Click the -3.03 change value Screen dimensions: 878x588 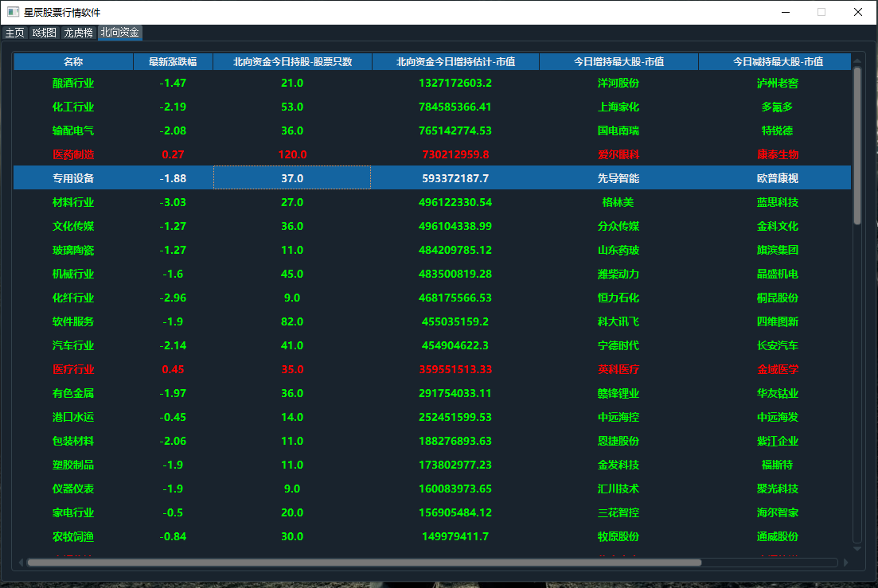[173, 203]
